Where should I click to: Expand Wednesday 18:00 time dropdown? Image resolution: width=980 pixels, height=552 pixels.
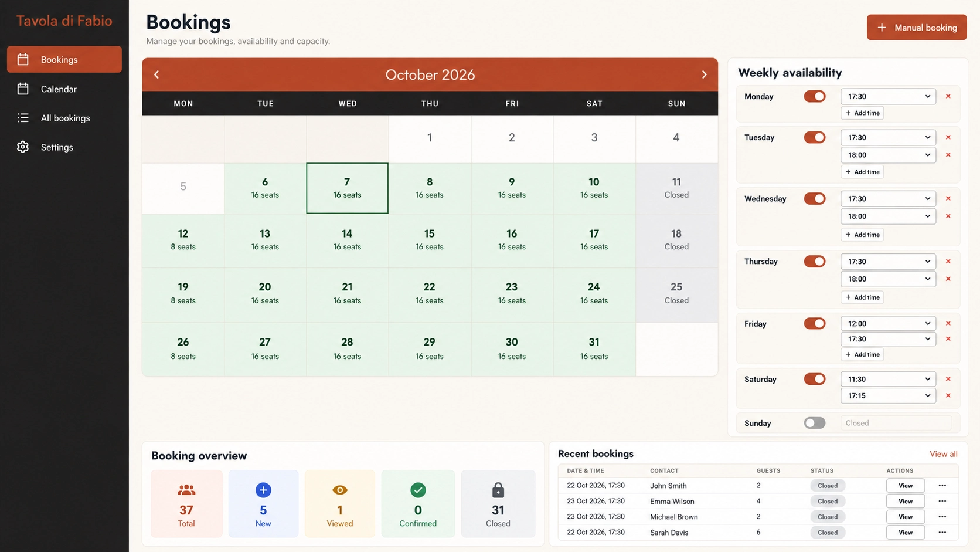[x=888, y=216]
